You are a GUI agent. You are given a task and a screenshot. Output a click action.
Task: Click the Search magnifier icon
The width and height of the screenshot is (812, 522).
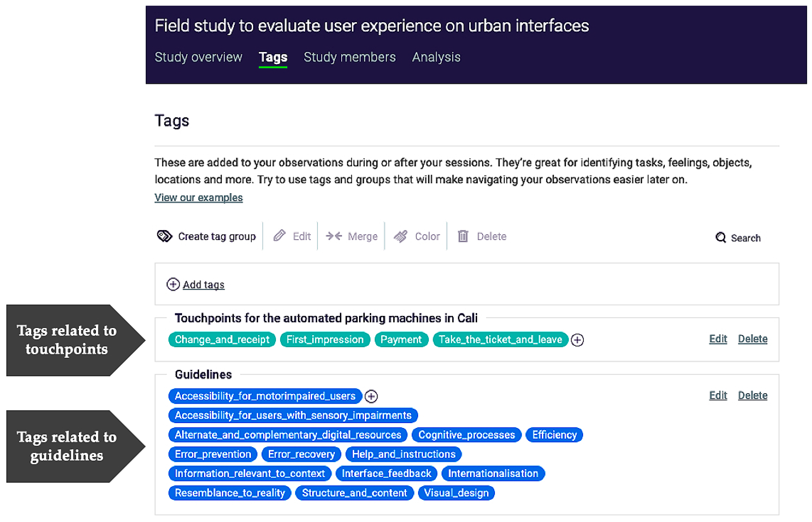coord(721,237)
